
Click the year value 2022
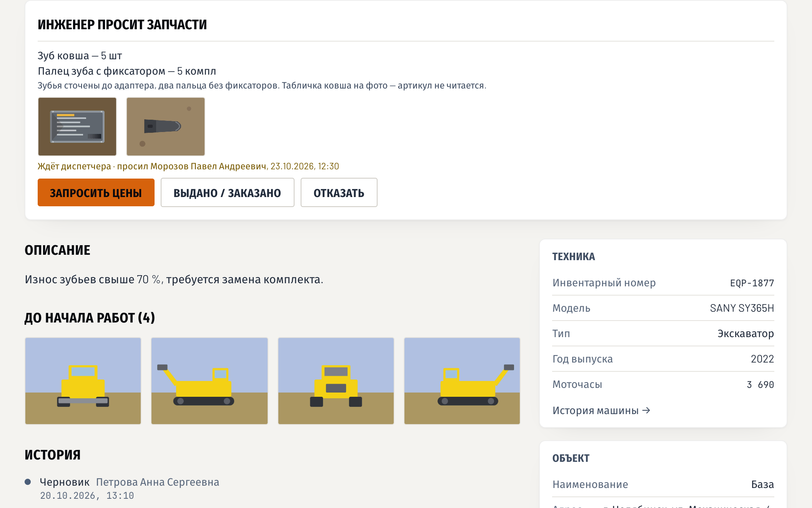762,359
